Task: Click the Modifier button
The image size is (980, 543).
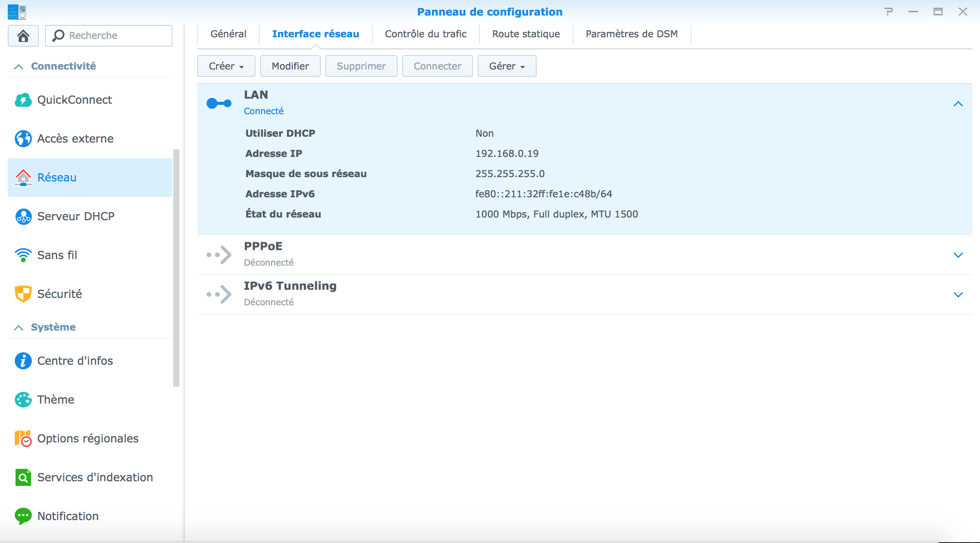Action: (x=290, y=66)
